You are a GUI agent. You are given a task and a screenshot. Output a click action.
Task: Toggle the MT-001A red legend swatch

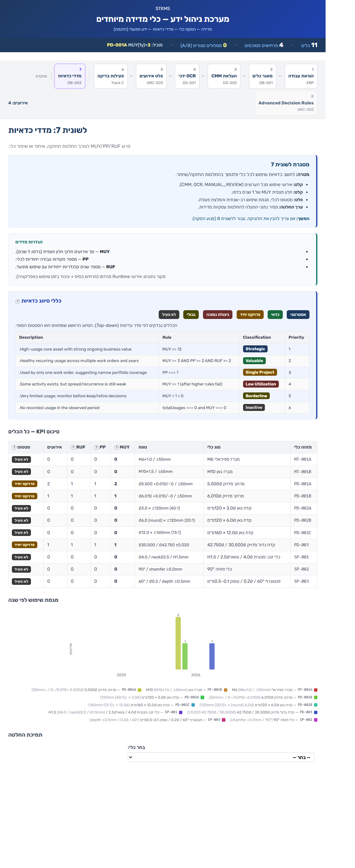pyautogui.click(x=316, y=690)
